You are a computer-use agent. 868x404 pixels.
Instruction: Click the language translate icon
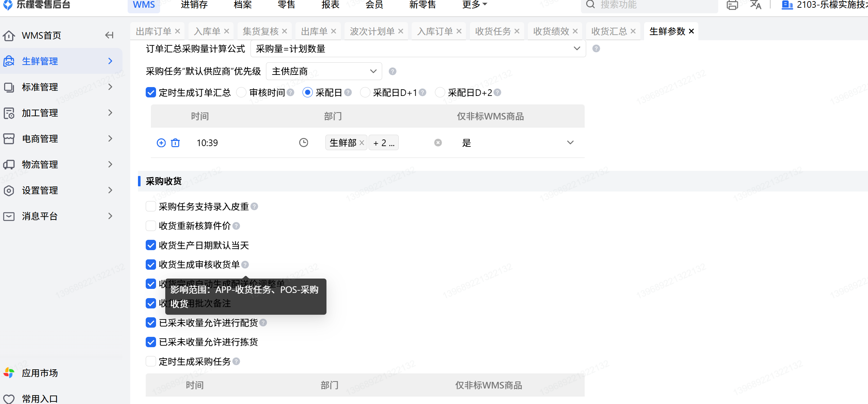(x=755, y=5)
